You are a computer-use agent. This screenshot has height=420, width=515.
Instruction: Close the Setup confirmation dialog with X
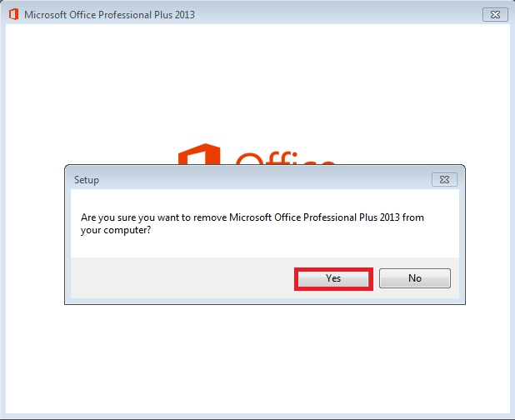pyautogui.click(x=444, y=180)
